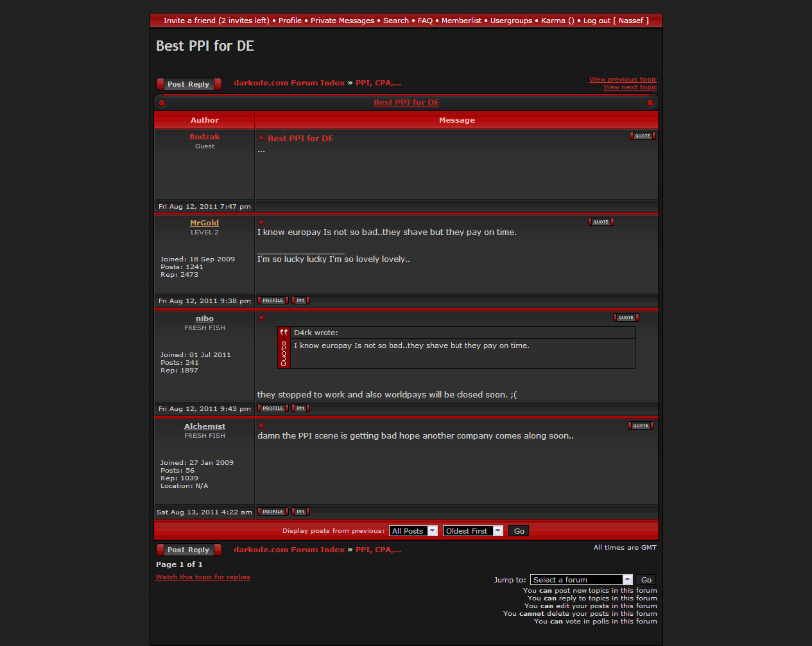The width and height of the screenshot is (812, 646).
Task: Quote nibo's reply post
Action: point(626,318)
